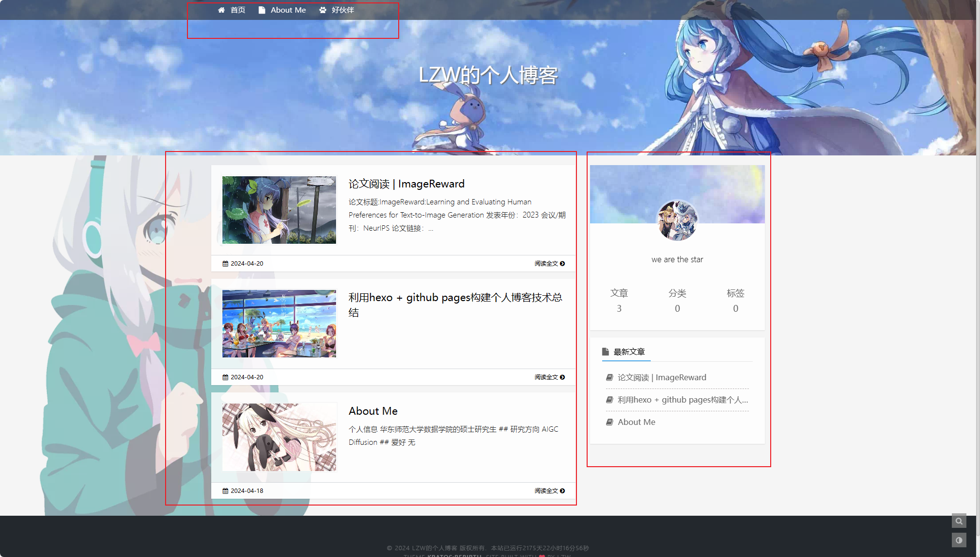Open the About Me navigation menu item
980x557 pixels.
pos(288,10)
